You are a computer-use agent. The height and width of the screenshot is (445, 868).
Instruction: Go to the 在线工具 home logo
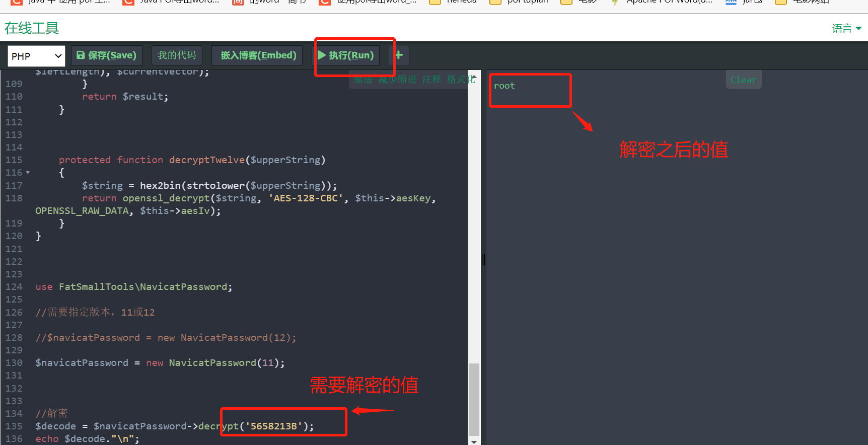coord(32,28)
